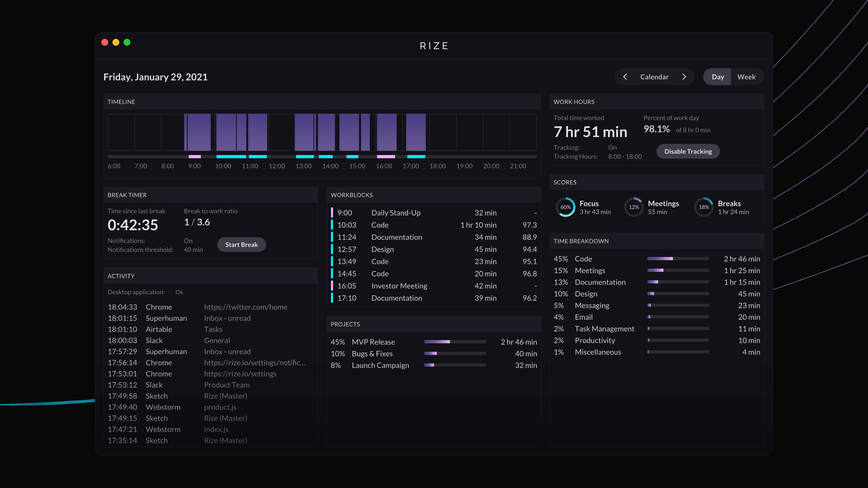Start a break from Break Timer
Viewport: 868px width, 488px height.
tap(241, 244)
